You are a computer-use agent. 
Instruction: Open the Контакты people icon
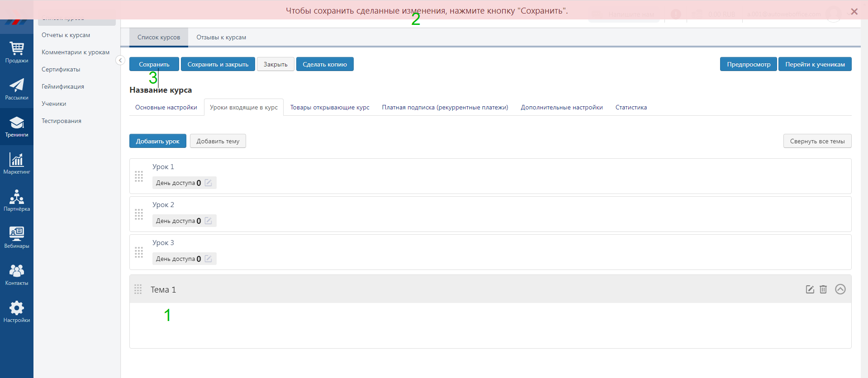pyautogui.click(x=17, y=275)
